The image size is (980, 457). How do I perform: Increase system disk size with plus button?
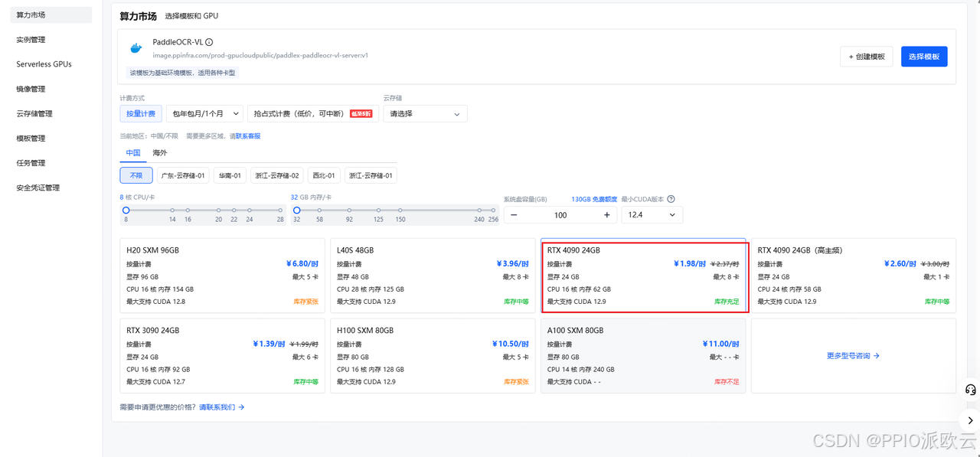click(x=607, y=215)
